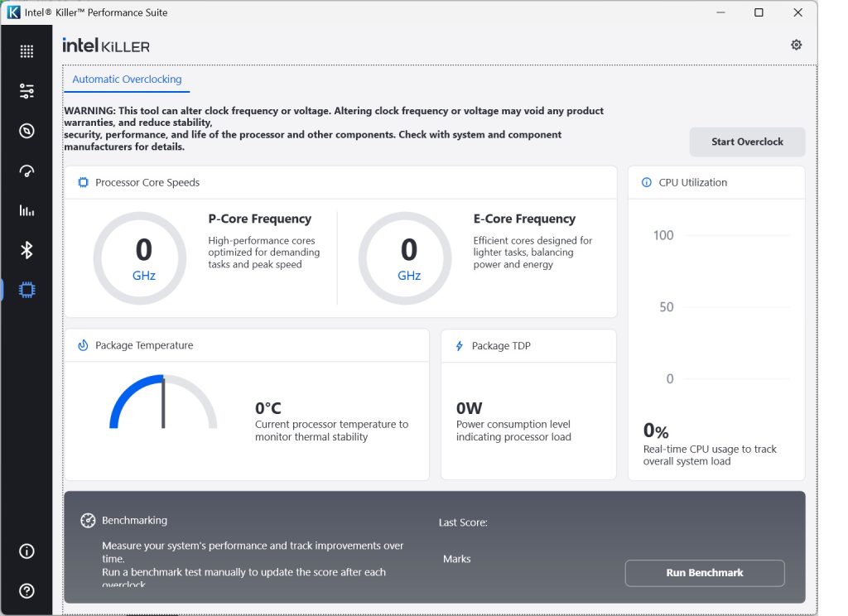Click the P-Core frequency dial
Image resolution: width=848 pixels, height=616 pixels.
click(x=140, y=258)
